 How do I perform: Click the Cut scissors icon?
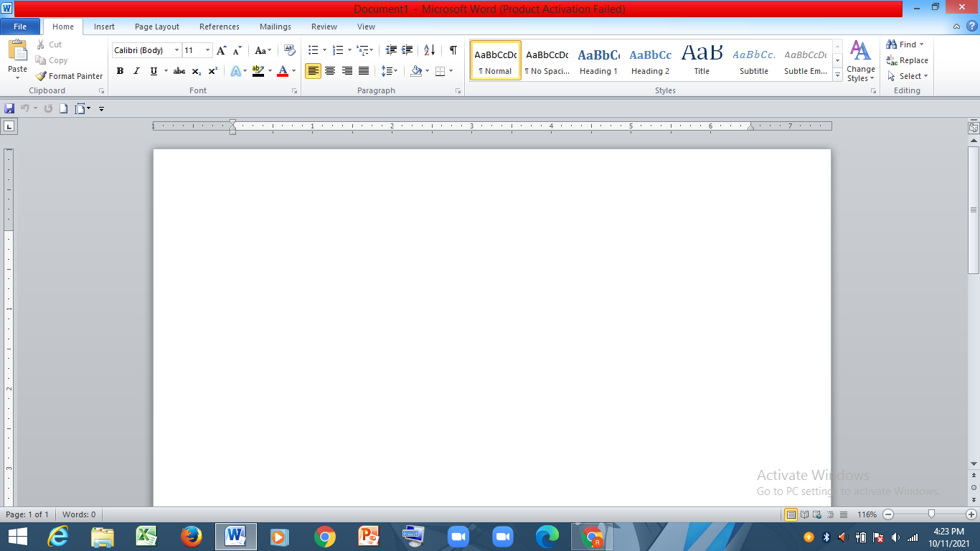click(x=41, y=44)
